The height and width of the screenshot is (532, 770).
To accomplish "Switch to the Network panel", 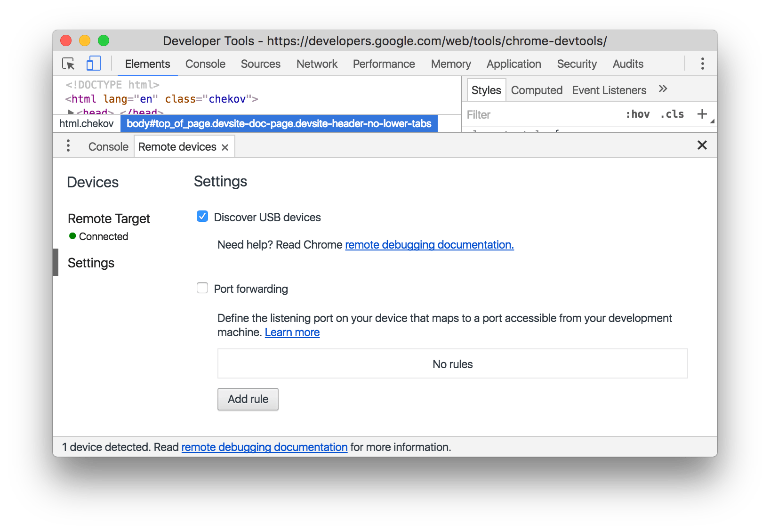I will [x=316, y=64].
